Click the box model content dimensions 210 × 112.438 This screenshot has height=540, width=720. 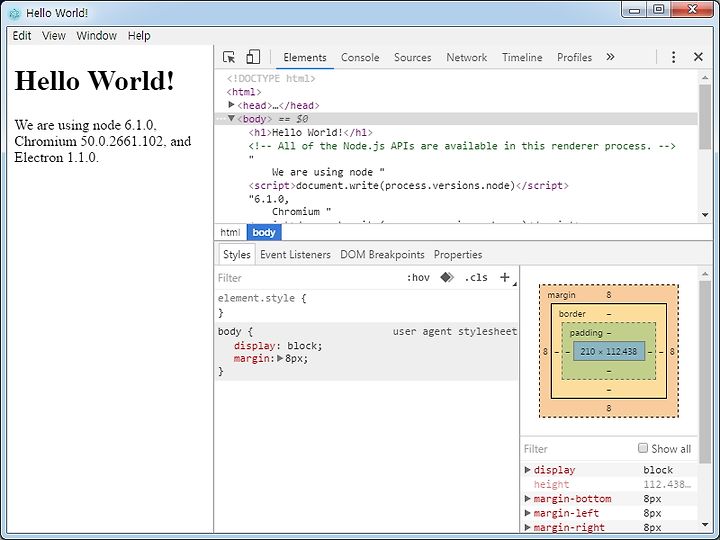608,352
